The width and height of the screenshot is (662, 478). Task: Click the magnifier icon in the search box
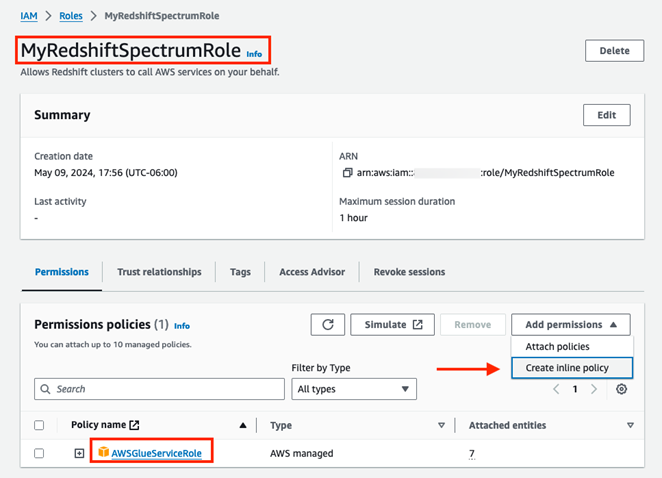(x=45, y=389)
